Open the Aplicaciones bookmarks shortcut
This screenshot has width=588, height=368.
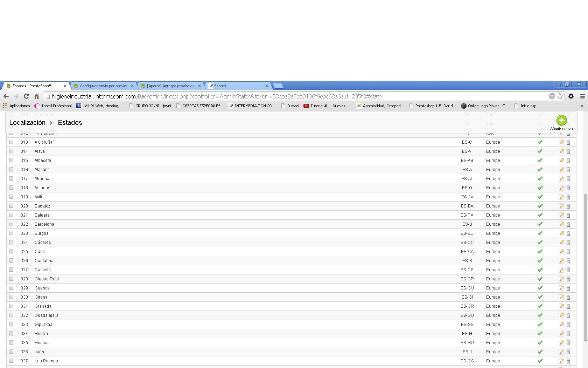(16, 106)
